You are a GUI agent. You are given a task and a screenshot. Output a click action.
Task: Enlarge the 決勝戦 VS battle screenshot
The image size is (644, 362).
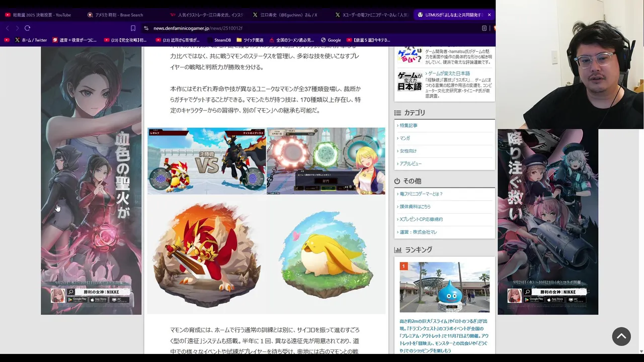tap(207, 161)
